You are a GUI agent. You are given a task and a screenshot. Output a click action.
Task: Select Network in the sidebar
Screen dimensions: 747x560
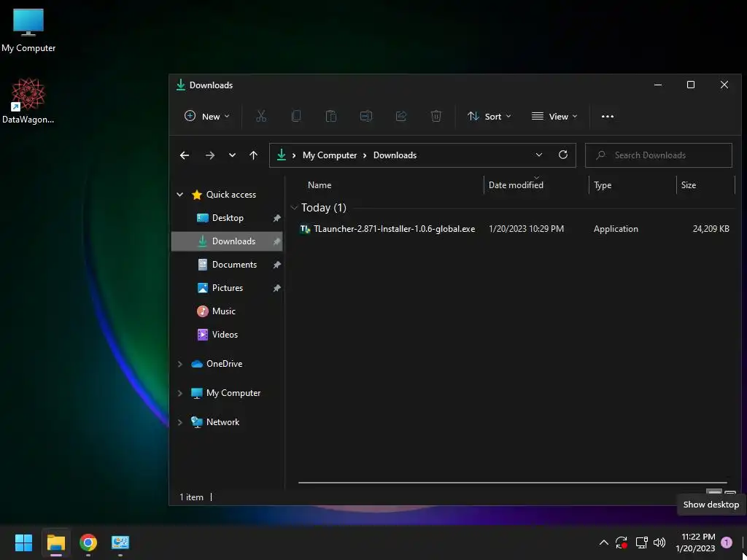[x=222, y=422]
